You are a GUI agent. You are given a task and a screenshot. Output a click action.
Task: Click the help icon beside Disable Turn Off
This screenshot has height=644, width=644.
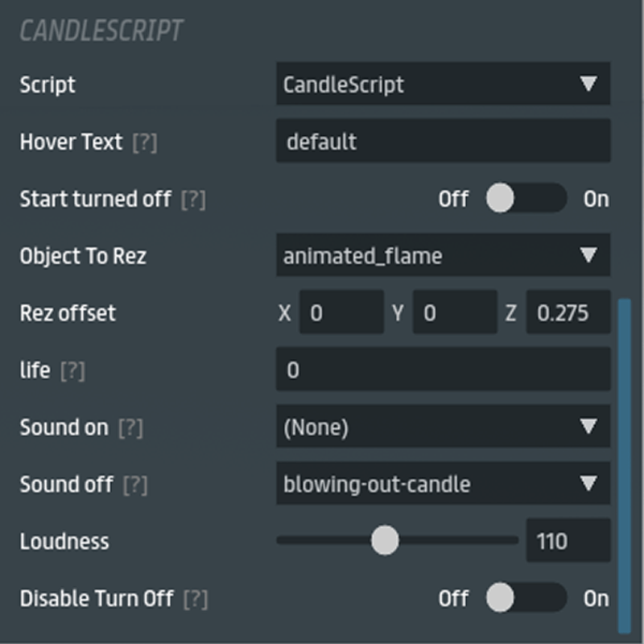(196, 600)
